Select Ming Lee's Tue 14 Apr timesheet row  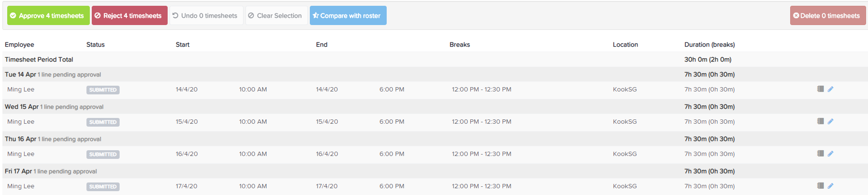click(x=435, y=90)
